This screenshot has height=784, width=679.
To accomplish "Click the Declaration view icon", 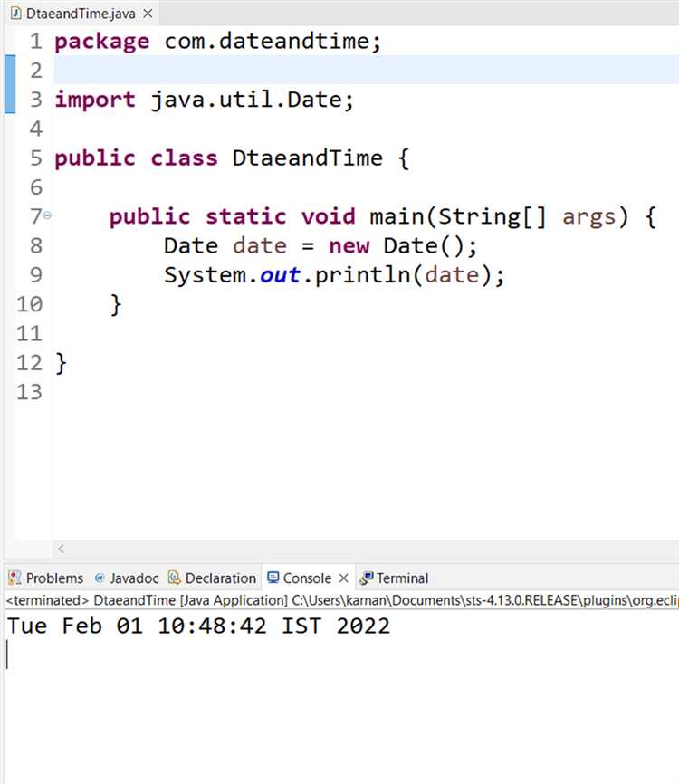I will [x=174, y=578].
